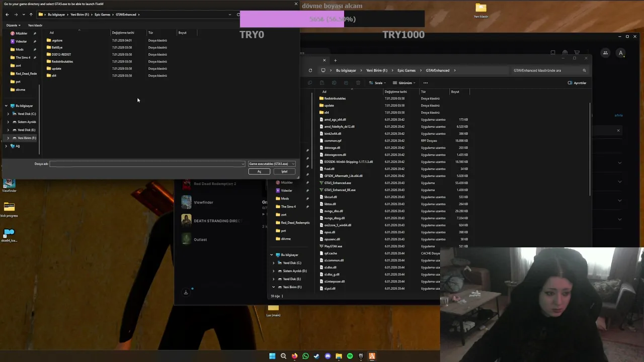Open Spotify from the taskbar
Screen dimensions: 644x362
tap(350, 356)
